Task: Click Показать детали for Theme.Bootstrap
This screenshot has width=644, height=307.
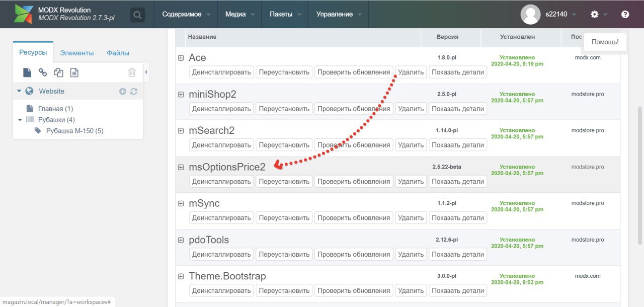Action: click(x=458, y=290)
